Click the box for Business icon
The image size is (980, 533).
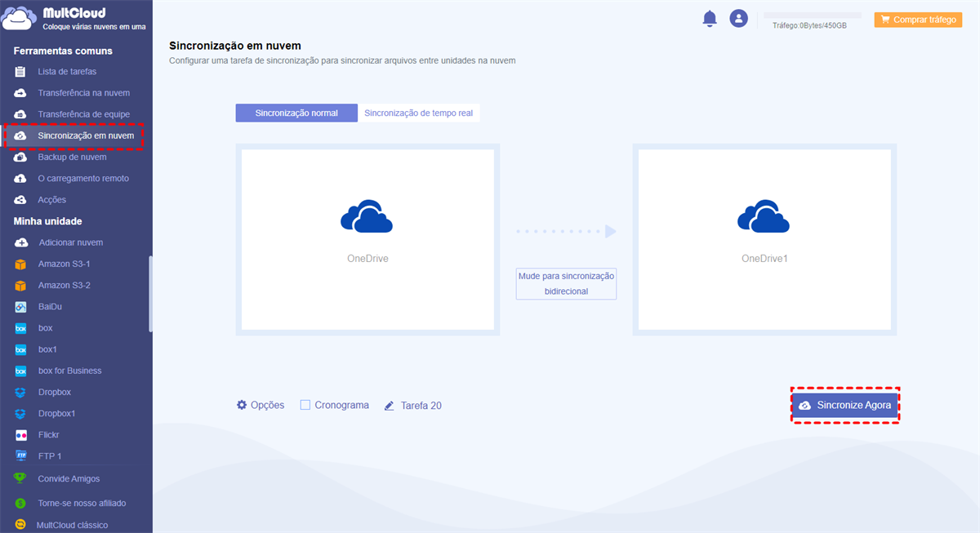pos(20,371)
